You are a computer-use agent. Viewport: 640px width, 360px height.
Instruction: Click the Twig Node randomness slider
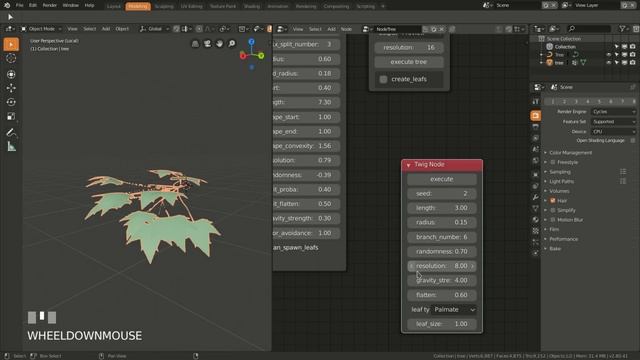[x=442, y=251]
